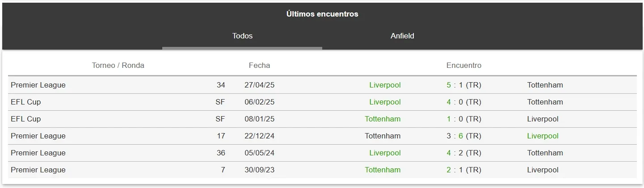
Task: Open the Anfield tab
Action: coord(402,36)
